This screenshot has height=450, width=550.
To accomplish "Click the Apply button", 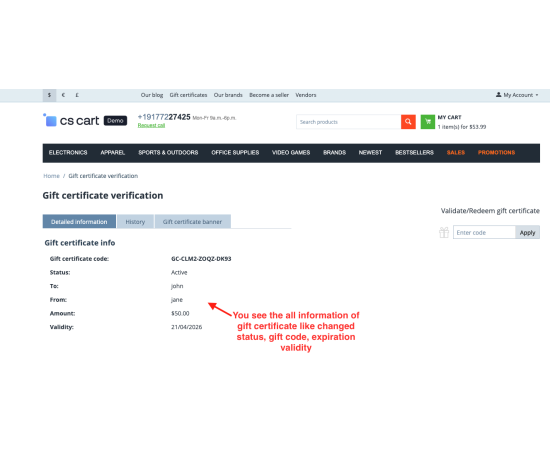I will (527, 233).
